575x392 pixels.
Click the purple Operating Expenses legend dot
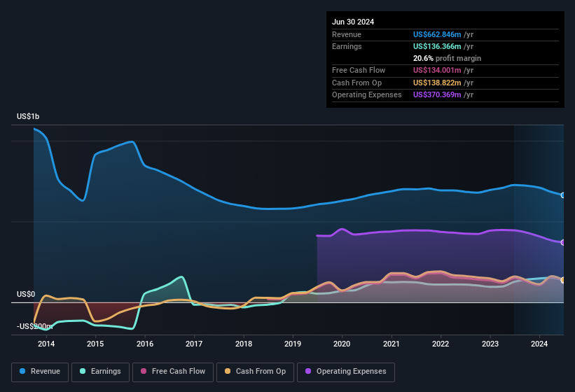(x=309, y=372)
